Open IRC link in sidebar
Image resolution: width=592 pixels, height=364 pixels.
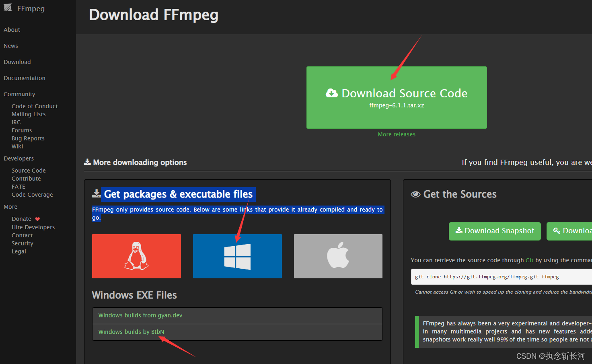click(x=16, y=122)
